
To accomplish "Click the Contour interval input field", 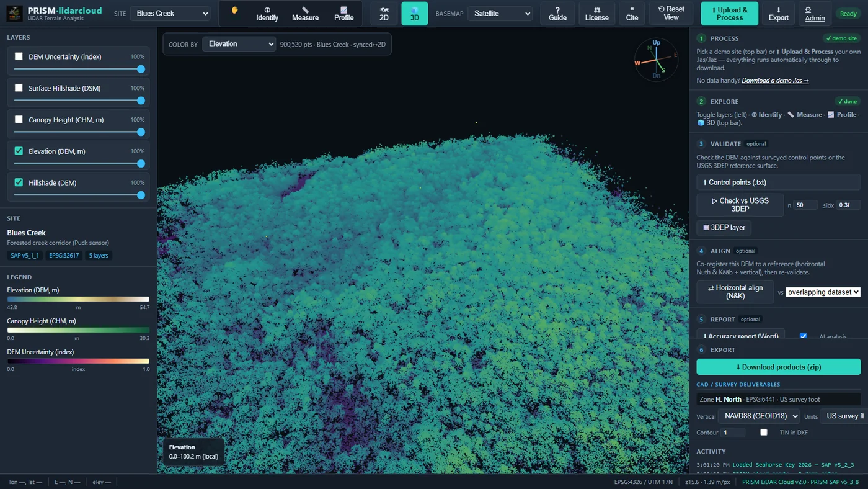I will [733, 433].
